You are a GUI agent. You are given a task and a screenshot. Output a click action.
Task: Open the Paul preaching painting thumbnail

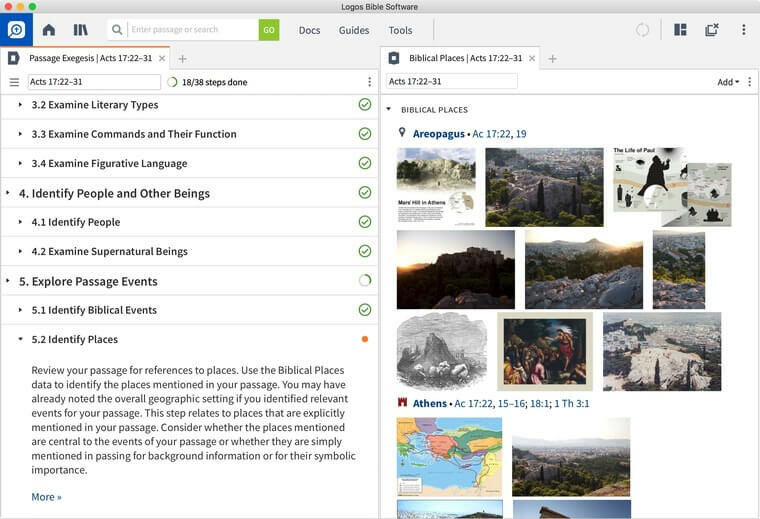tap(545, 351)
